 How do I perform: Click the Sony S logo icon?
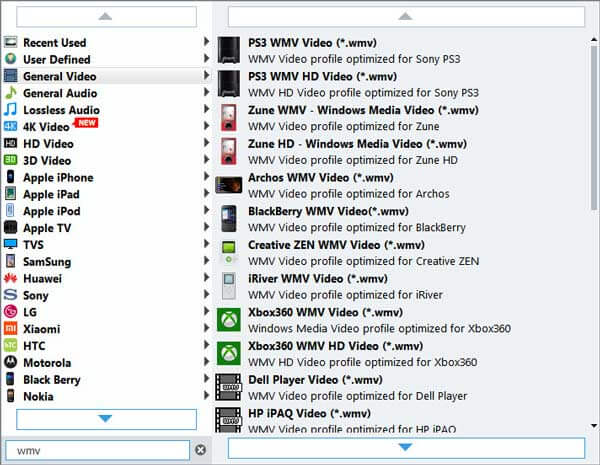(x=10, y=294)
